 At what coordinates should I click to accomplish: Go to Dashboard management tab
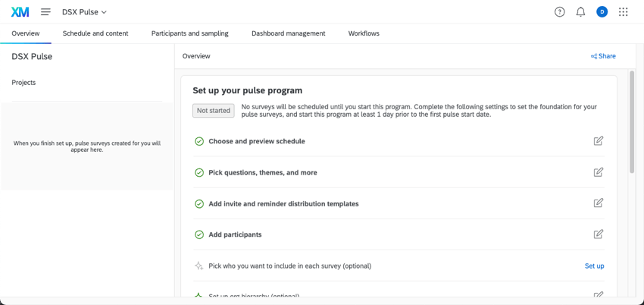tap(288, 33)
